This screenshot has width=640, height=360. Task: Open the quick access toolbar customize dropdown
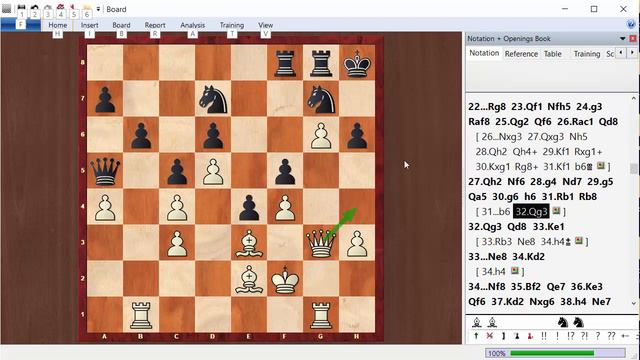(x=98, y=9)
